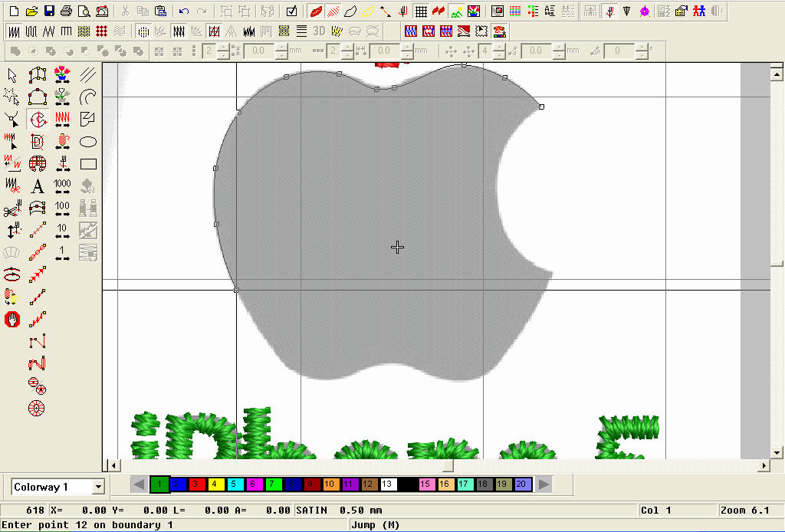Choose the scissors trim tool
The height and width of the screenshot is (532, 785).
click(12, 209)
